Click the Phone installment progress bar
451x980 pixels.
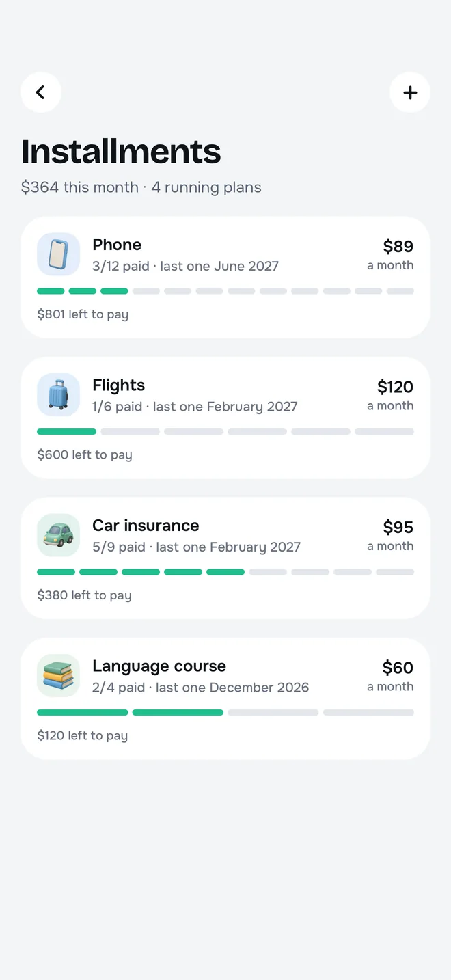pos(225,291)
